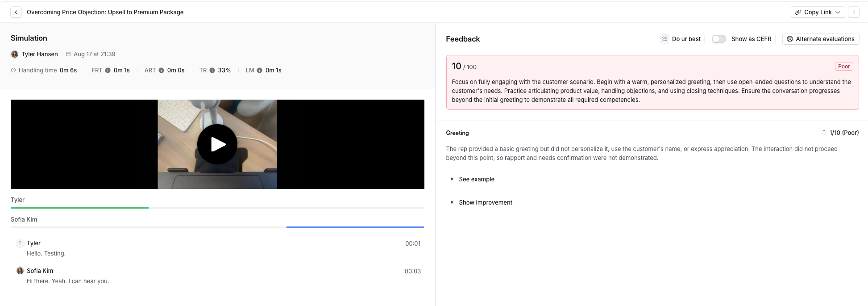The image size is (868, 306).
Task: Click the link icon in Copy Link
Action: point(798,12)
